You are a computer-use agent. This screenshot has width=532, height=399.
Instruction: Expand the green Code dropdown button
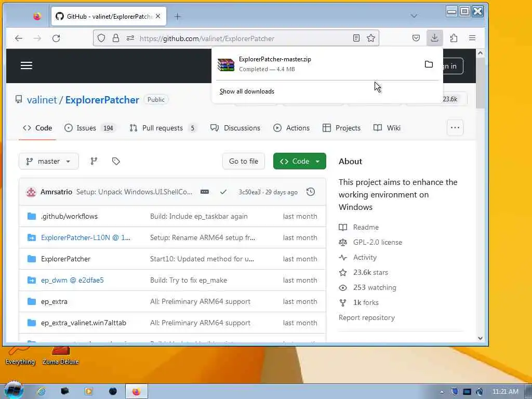(300, 161)
